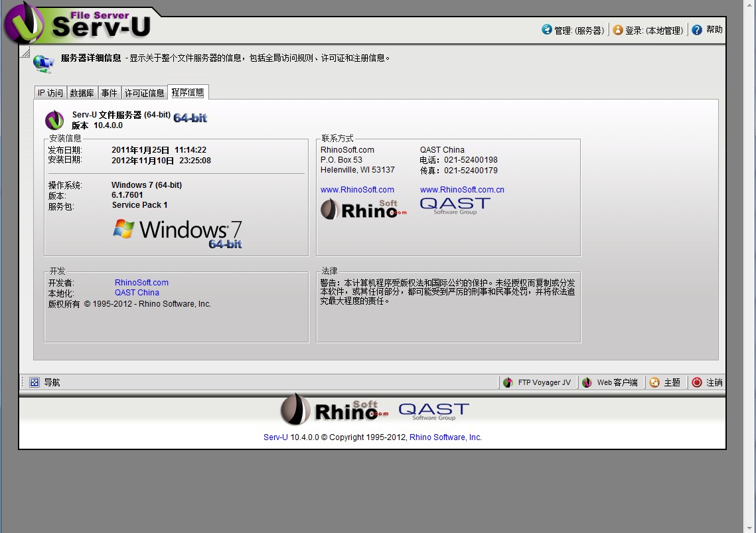This screenshot has height=533, width=756.
Task: Open the 数据库 tab
Action: 82,93
